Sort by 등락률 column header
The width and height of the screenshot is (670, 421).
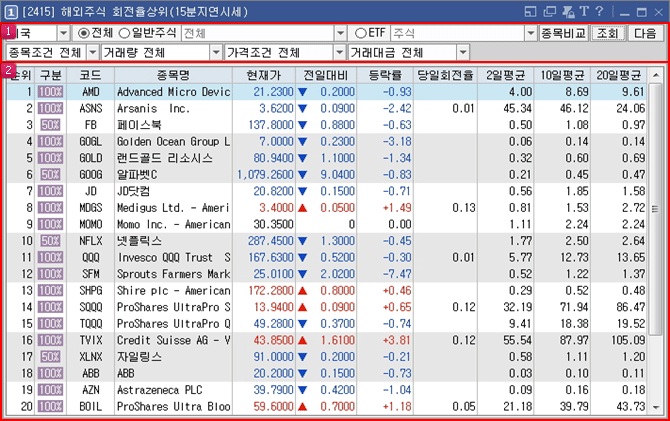pyautogui.click(x=385, y=76)
